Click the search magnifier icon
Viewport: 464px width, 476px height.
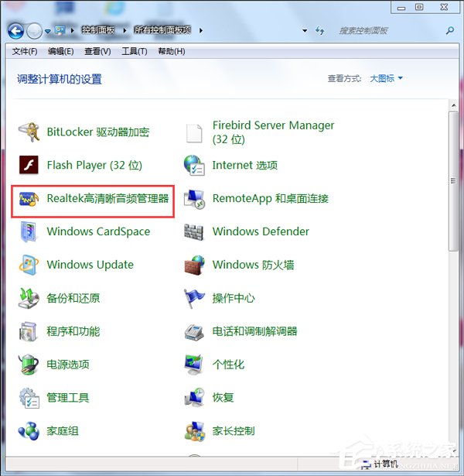click(450, 30)
